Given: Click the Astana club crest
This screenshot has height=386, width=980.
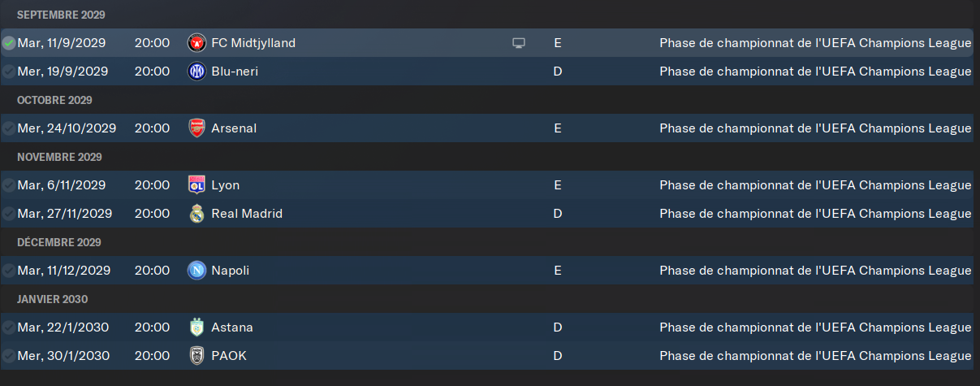Looking at the screenshot, I should point(196,327).
